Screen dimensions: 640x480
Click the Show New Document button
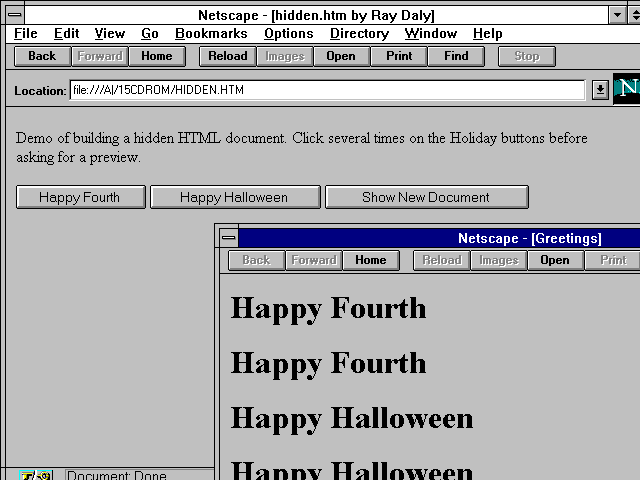pyautogui.click(x=427, y=197)
